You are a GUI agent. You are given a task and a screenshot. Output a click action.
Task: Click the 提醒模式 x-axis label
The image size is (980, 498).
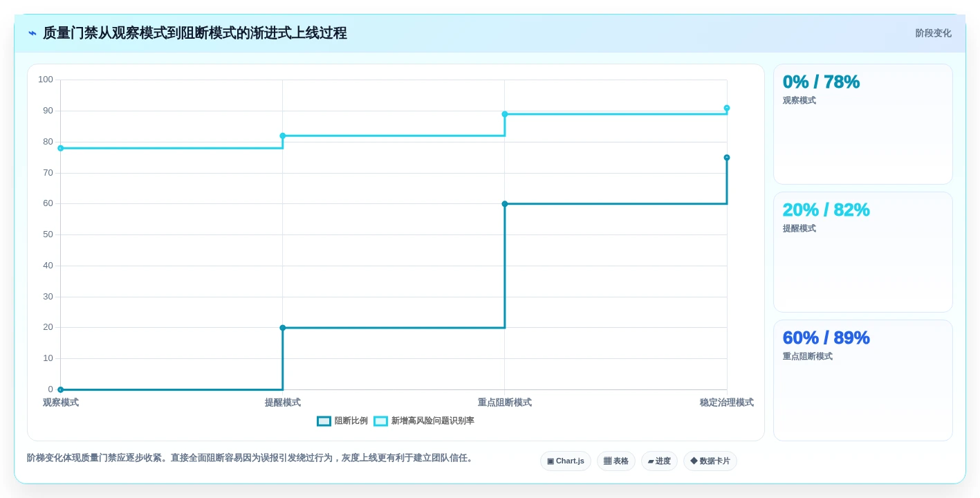(x=283, y=403)
